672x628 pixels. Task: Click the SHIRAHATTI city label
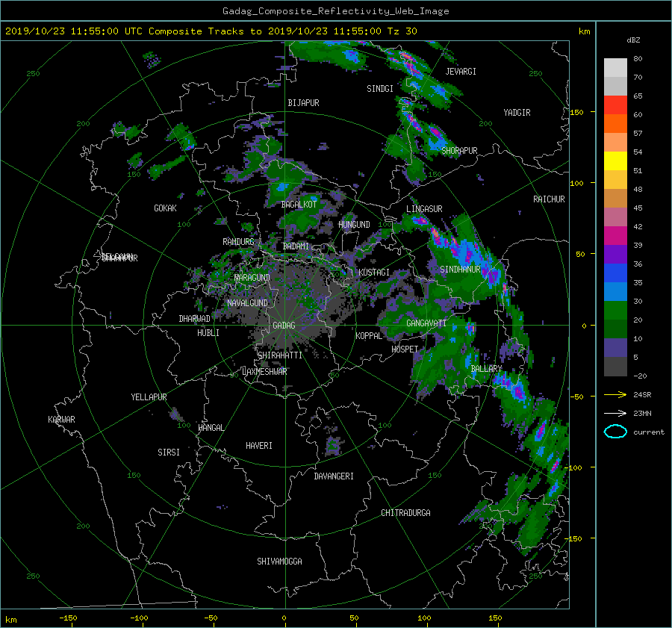tap(280, 355)
